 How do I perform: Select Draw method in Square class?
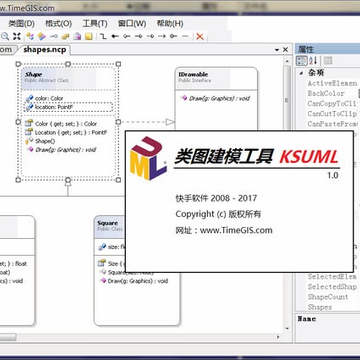tap(133, 281)
